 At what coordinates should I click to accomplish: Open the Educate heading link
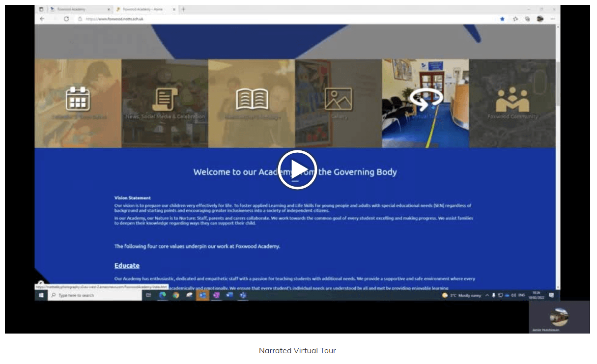pyautogui.click(x=127, y=266)
